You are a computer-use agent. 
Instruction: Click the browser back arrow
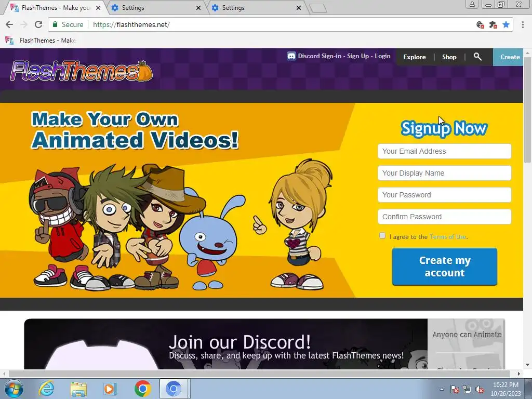pos(9,24)
